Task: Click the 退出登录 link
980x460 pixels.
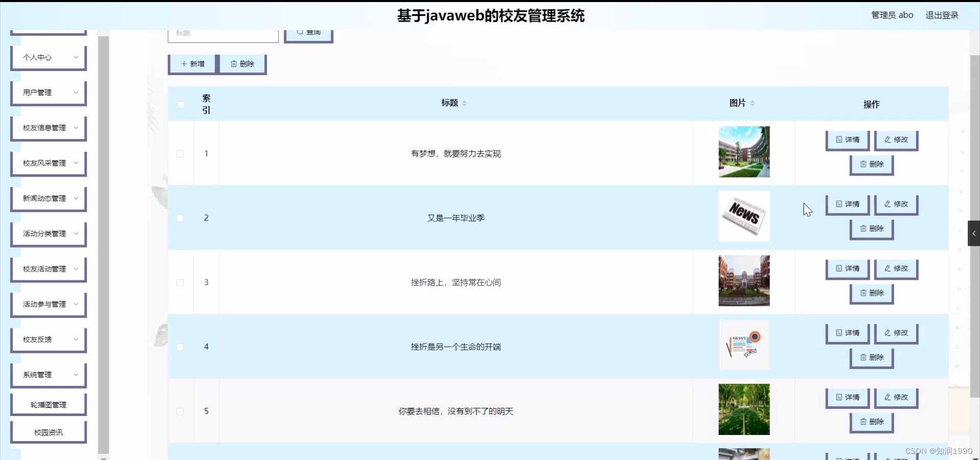Action: point(942,15)
